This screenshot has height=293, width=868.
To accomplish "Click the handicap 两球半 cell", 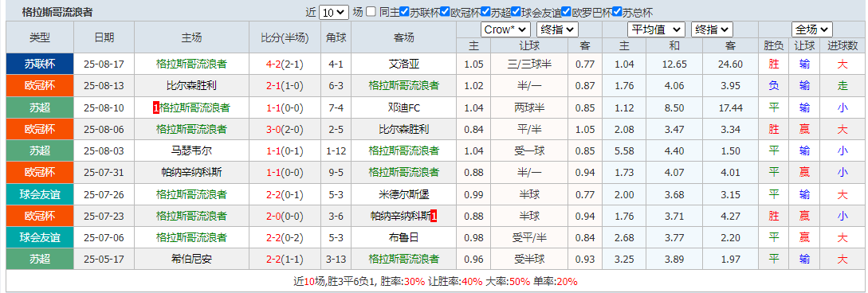I will point(529,107).
